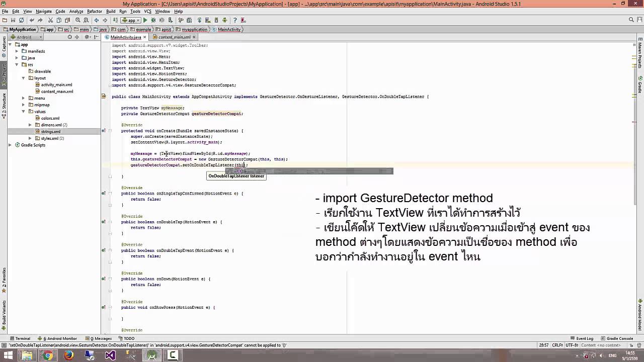Select strings.xml in project tree
The width and height of the screenshot is (644, 362).
coord(50,132)
